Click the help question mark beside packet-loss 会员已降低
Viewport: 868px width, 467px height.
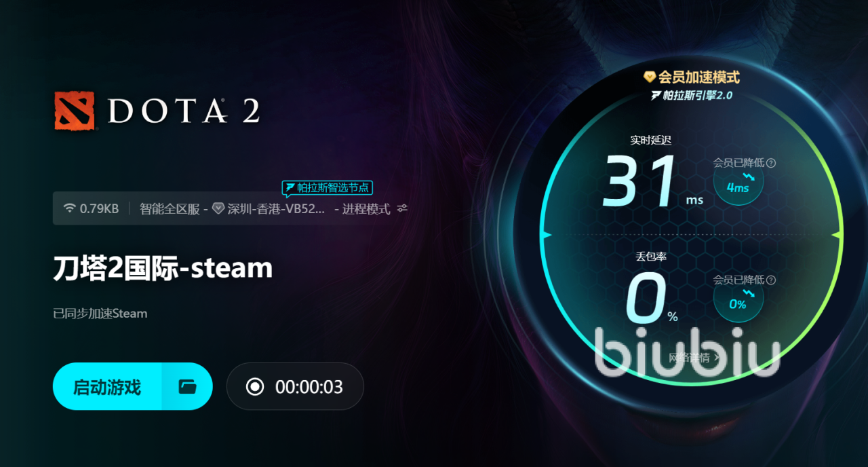[x=771, y=280]
